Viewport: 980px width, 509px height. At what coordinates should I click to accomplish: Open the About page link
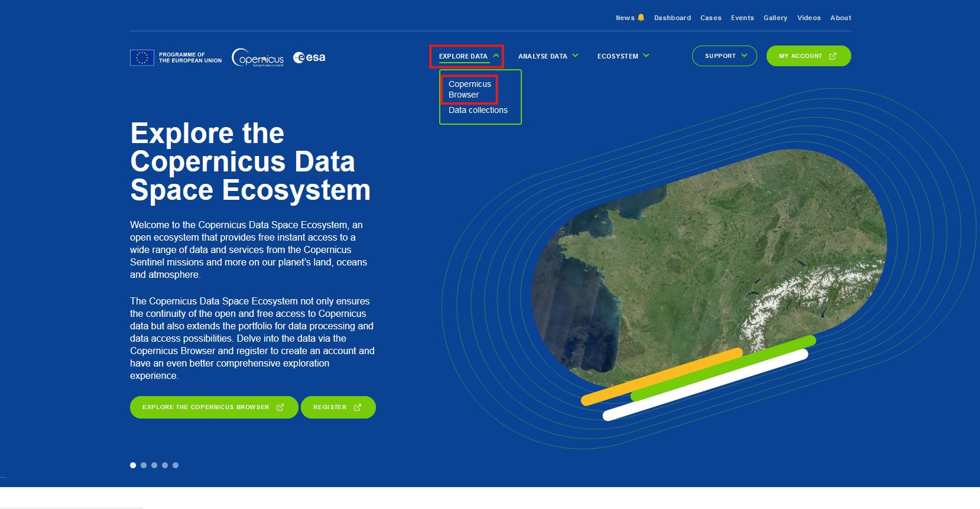841,18
